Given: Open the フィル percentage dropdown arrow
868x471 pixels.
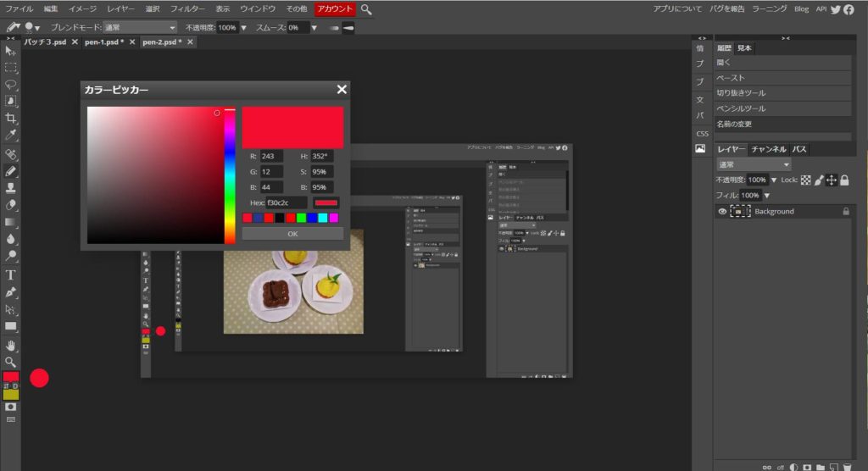Looking at the screenshot, I should pyautogui.click(x=767, y=196).
